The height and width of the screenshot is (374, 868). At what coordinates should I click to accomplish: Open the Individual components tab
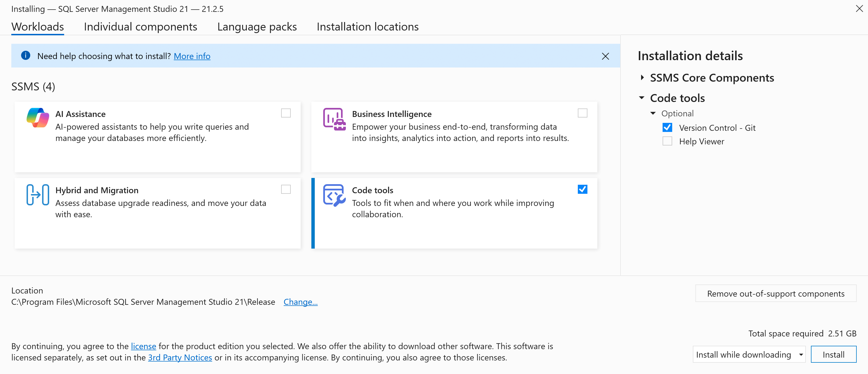140,27
